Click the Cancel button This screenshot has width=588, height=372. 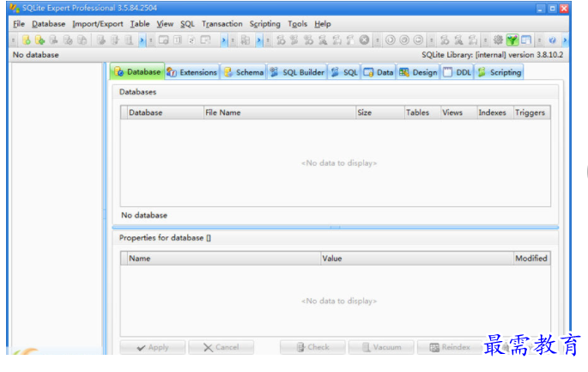(221, 347)
